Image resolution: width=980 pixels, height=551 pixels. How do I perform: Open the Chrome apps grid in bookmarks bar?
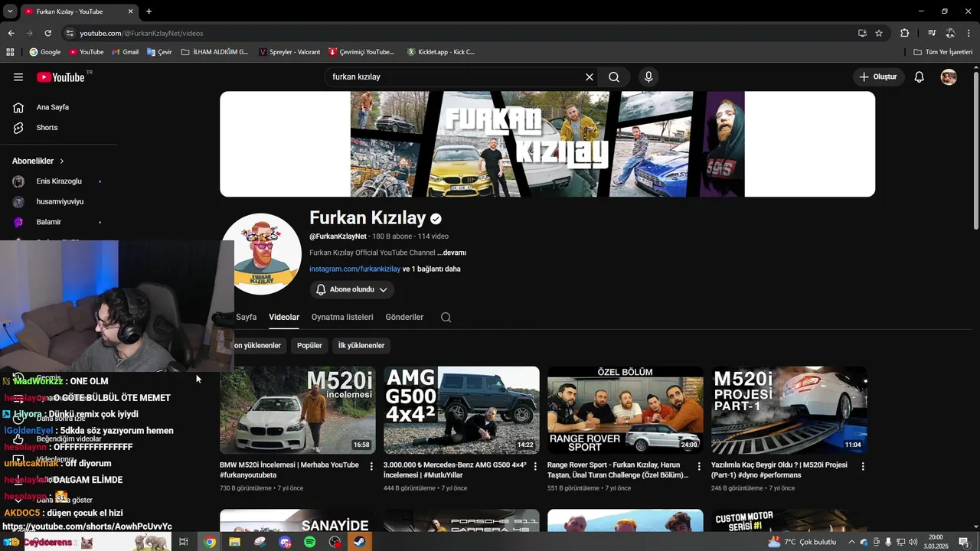click(x=10, y=52)
